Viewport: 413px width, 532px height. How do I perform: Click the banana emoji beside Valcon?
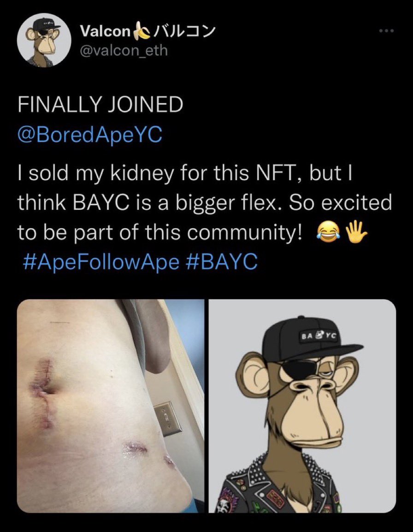coord(140,31)
